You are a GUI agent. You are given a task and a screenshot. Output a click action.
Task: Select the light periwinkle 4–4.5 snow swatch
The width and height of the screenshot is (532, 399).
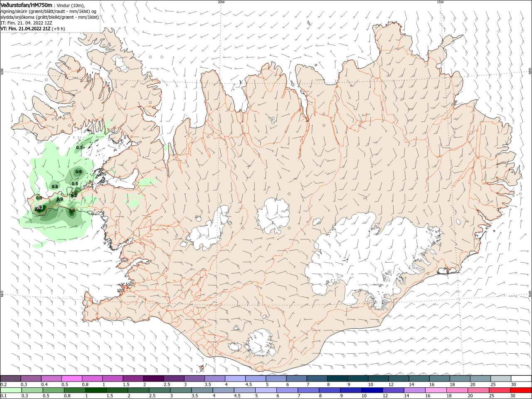tap(235, 379)
